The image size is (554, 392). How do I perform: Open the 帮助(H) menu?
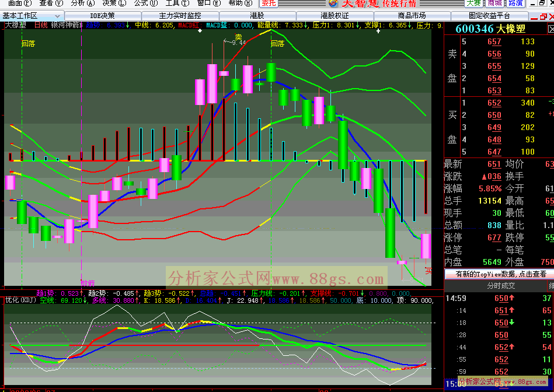coord(241,3)
